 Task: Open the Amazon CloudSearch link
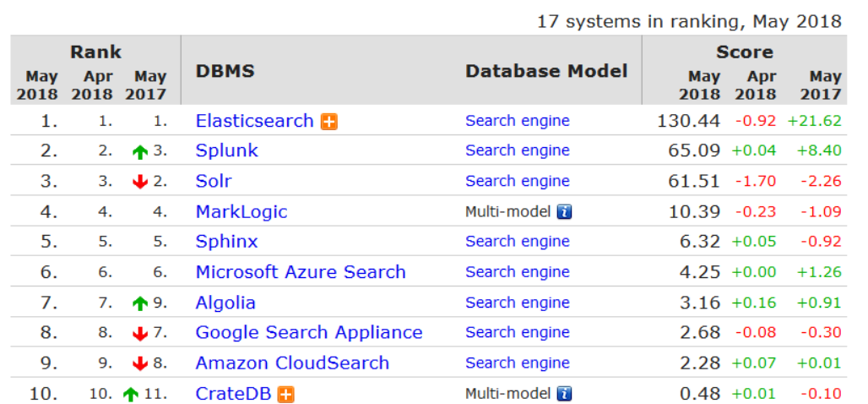[x=292, y=363]
